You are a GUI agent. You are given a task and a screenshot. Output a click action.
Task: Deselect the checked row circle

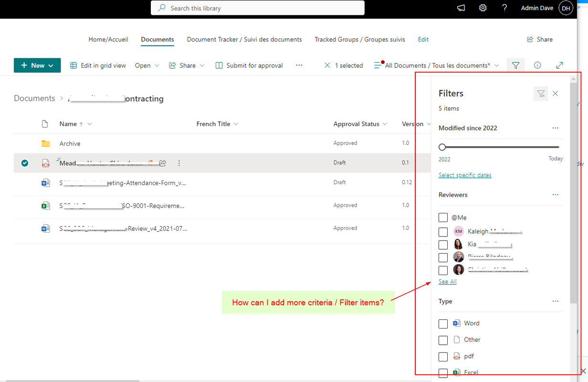click(25, 163)
